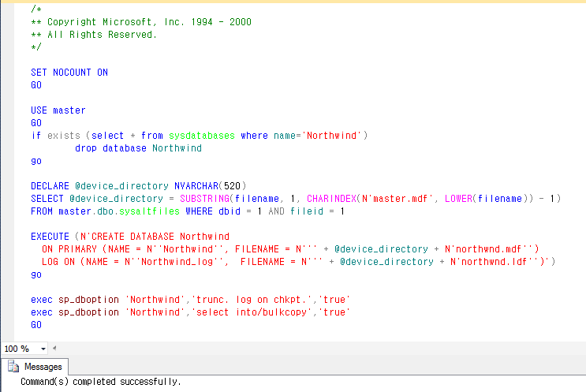
Task: Click the final GO after sp_dboption
Action: (36, 325)
